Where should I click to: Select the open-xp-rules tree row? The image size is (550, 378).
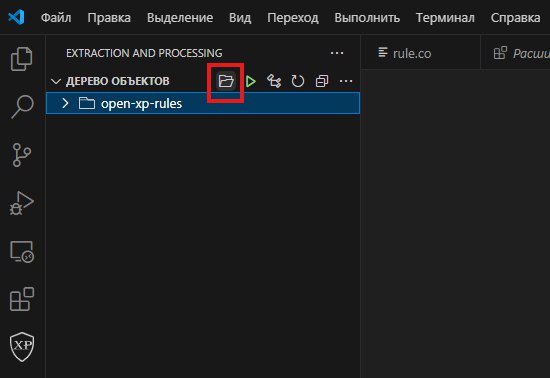203,103
